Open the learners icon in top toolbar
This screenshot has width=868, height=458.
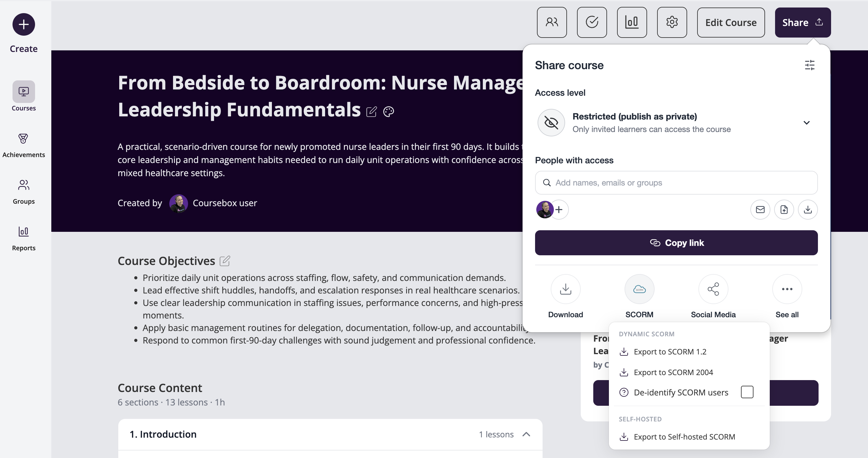(x=552, y=22)
